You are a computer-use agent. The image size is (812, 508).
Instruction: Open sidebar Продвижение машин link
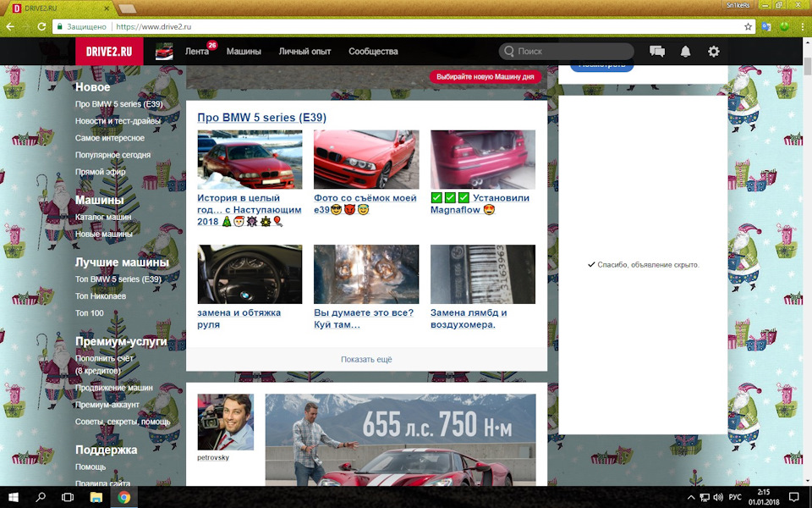(x=114, y=388)
